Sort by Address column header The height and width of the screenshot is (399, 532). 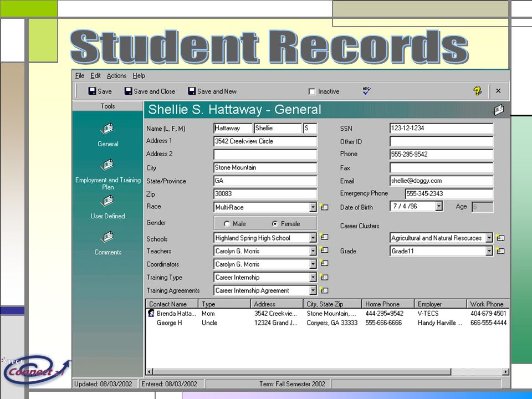(277, 304)
